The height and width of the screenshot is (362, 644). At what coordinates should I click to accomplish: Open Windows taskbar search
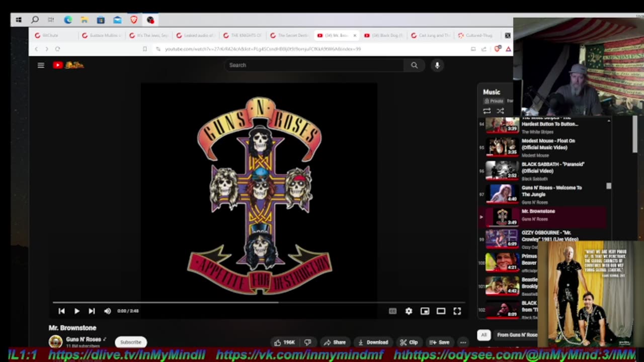tap(35, 20)
